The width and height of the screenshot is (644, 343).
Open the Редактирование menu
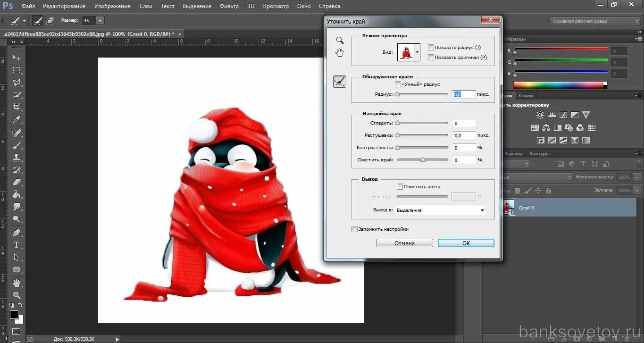[x=64, y=6]
